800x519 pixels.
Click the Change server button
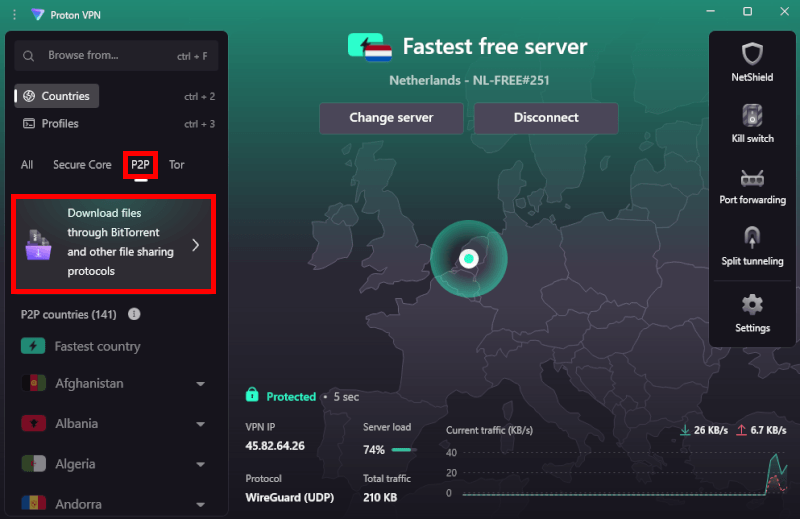click(391, 118)
